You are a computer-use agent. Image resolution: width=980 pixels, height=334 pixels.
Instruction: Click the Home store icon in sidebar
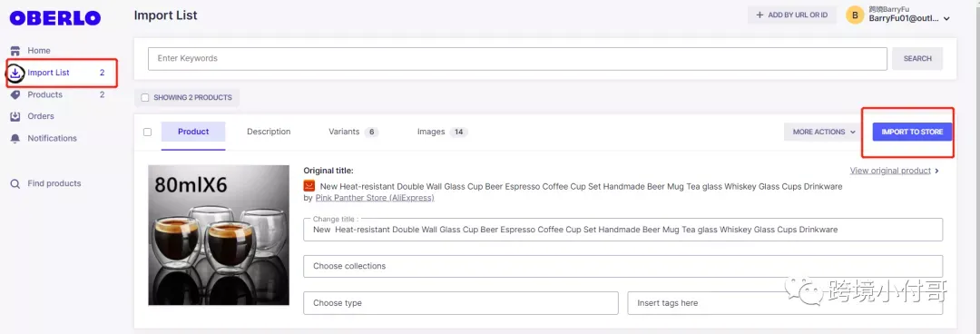click(15, 51)
